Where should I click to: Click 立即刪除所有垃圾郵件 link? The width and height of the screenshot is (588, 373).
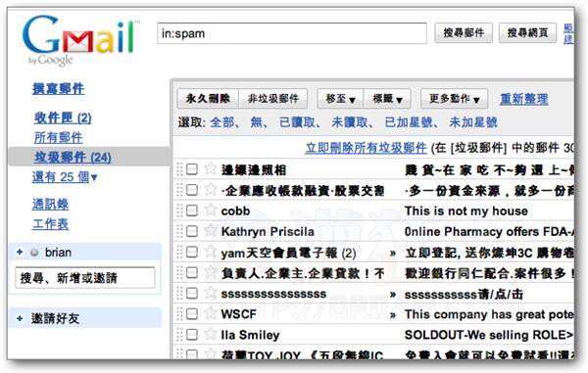pyautogui.click(x=366, y=148)
